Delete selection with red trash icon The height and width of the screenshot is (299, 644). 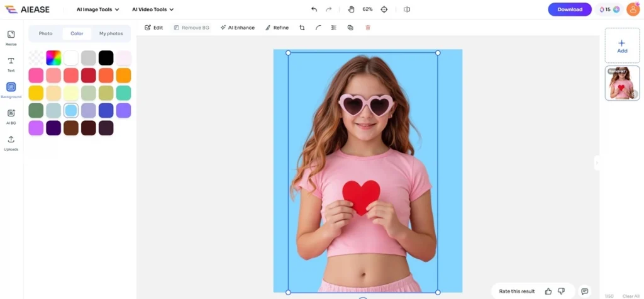pyautogui.click(x=368, y=28)
